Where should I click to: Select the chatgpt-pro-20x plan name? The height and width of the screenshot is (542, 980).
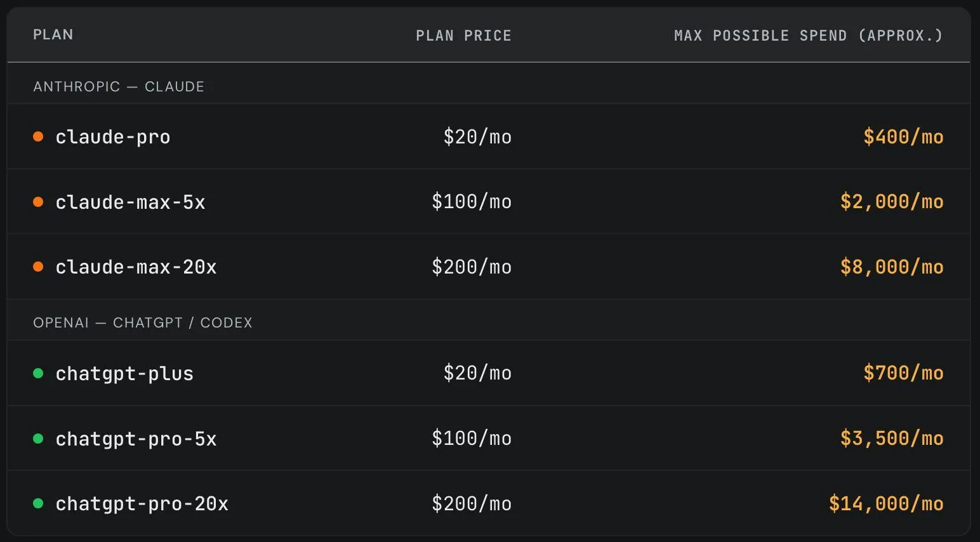coord(142,503)
